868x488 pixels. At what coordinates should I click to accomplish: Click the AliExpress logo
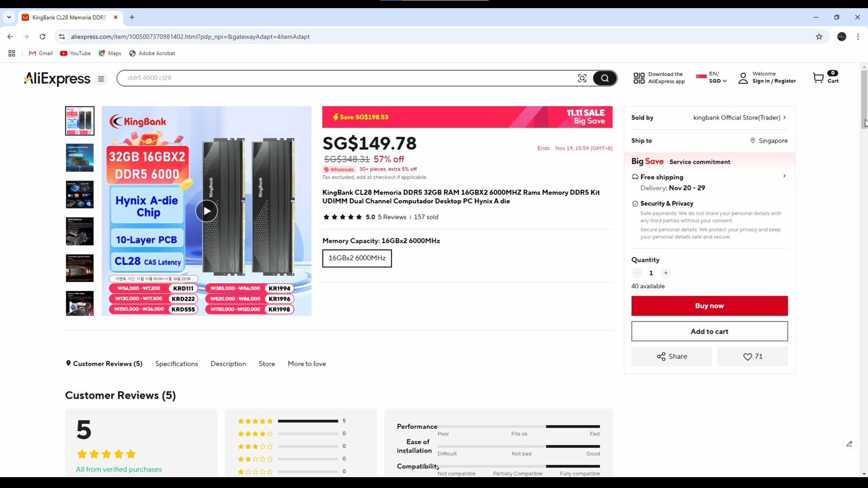pyautogui.click(x=57, y=79)
